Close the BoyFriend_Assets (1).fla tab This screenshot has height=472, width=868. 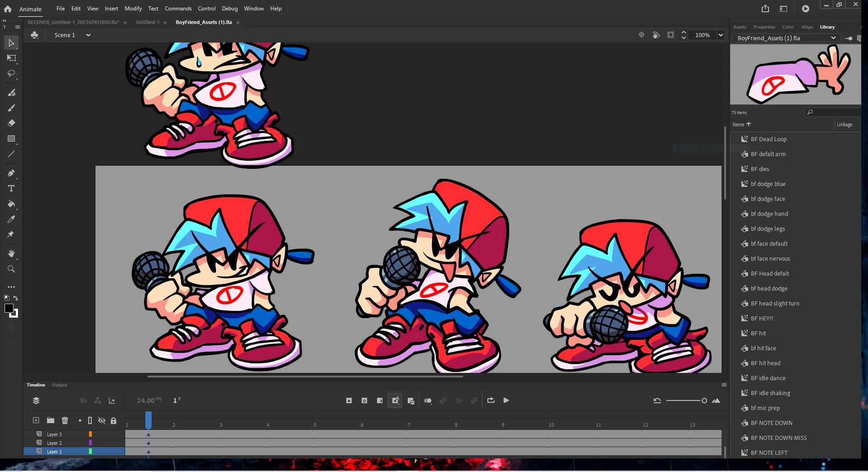click(238, 23)
